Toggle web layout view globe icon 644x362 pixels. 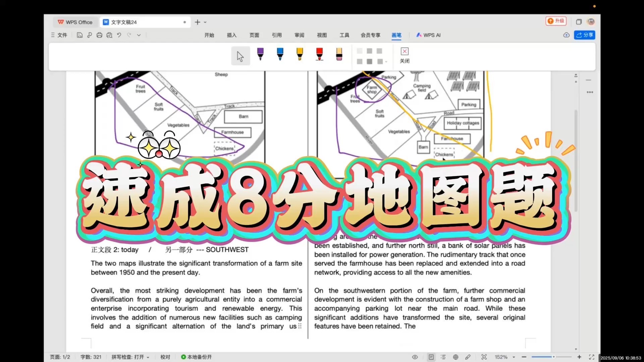tap(455, 357)
